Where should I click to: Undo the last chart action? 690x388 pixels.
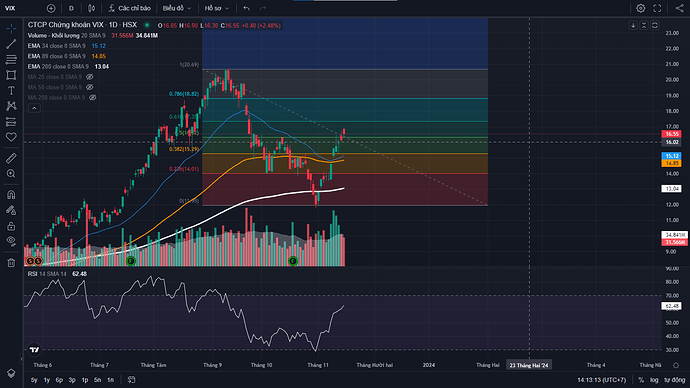click(x=246, y=8)
